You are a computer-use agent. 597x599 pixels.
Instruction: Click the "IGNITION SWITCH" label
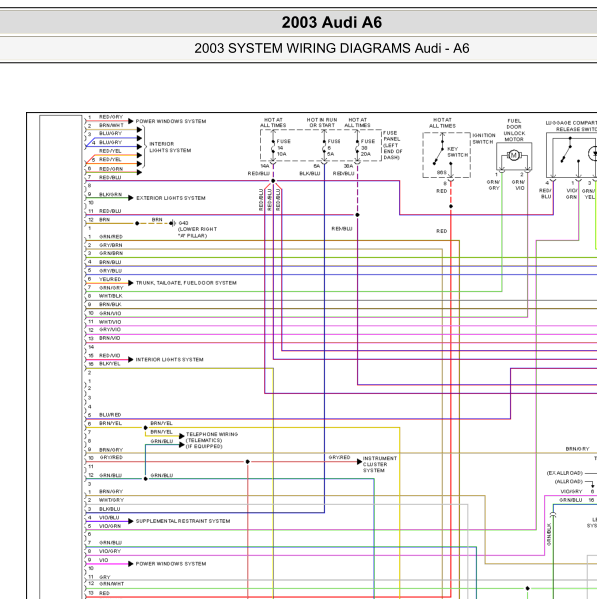tap(484, 139)
